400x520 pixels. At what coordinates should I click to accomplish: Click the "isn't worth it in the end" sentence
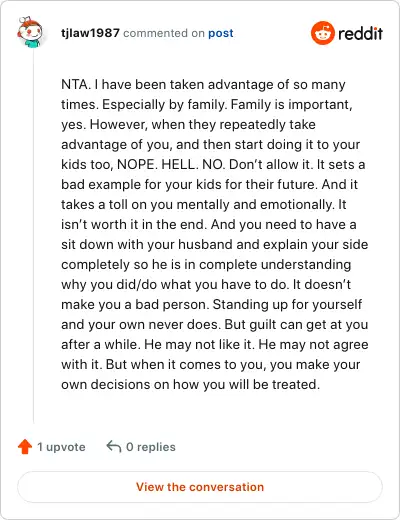click(133, 225)
